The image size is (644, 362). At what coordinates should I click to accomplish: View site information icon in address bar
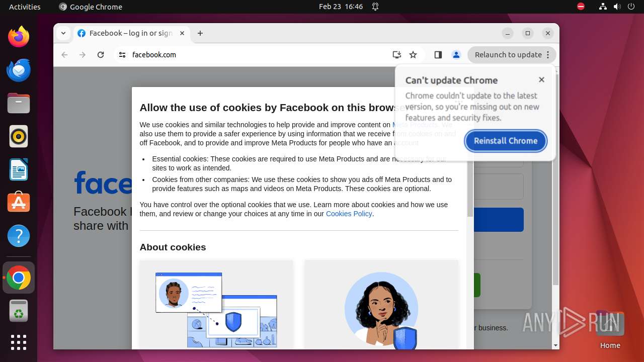click(x=122, y=55)
